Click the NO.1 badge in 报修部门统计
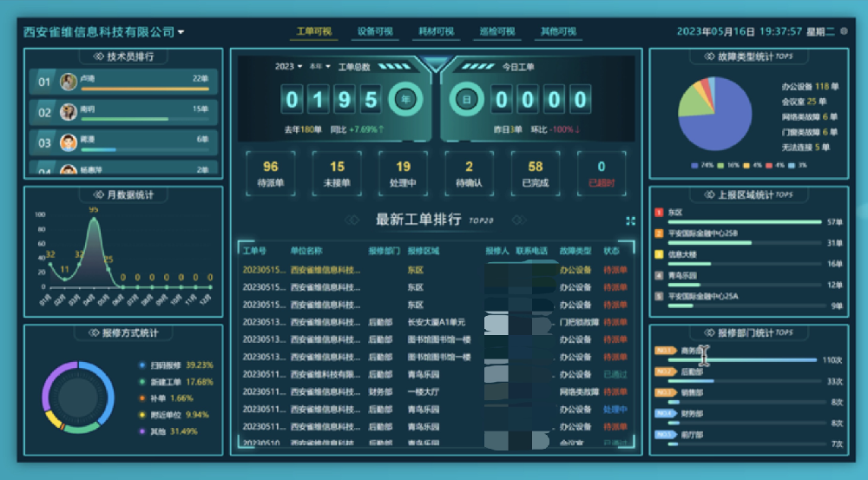 pyautogui.click(x=665, y=351)
